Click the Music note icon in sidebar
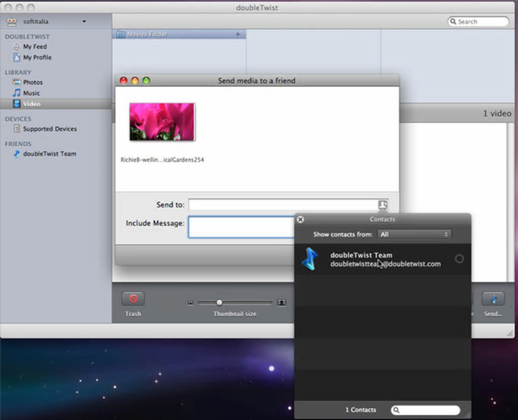The height and width of the screenshot is (420, 518). [17, 93]
